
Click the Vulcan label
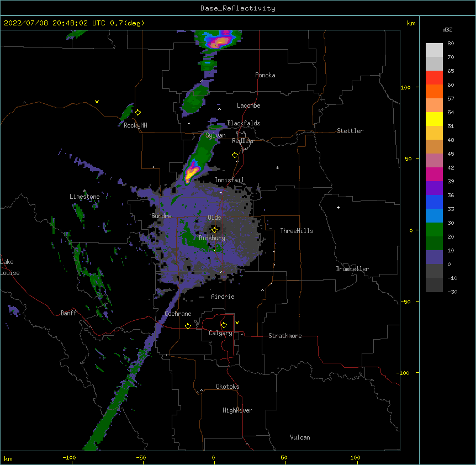(300, 437)
